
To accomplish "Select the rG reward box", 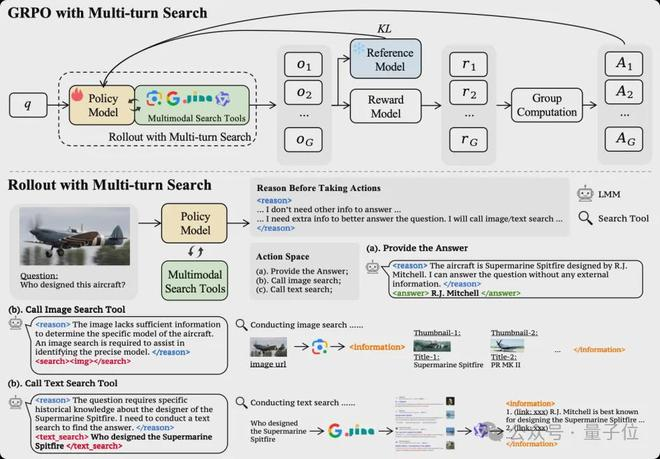I will point(468,140).
